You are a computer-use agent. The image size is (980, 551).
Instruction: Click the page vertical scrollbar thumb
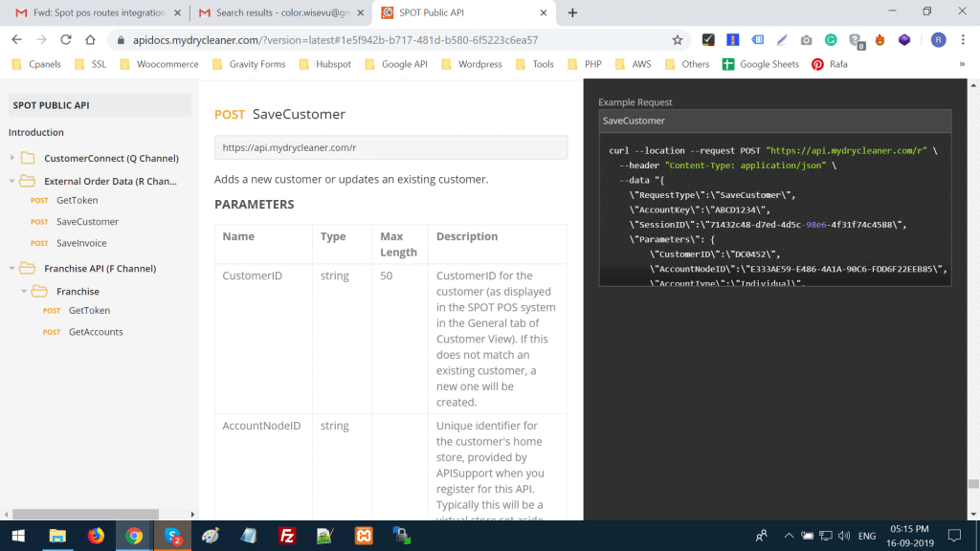pyautogui.click(x=973, y=483)
